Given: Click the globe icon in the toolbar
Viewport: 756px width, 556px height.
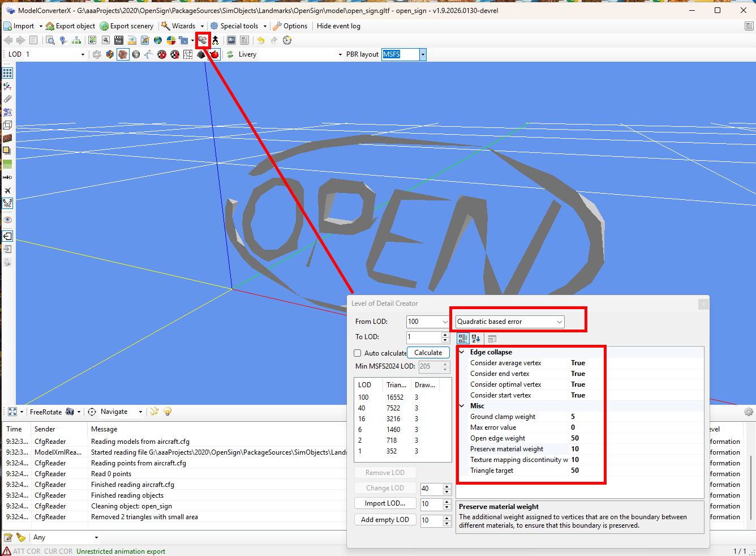Looking at the screenshot, I should (158, 40).
